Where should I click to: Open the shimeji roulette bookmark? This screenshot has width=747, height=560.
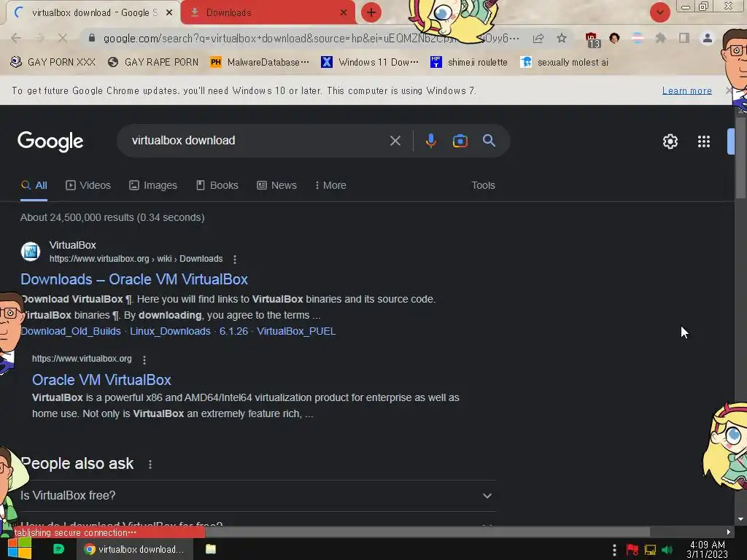click(x=469, y=63)
